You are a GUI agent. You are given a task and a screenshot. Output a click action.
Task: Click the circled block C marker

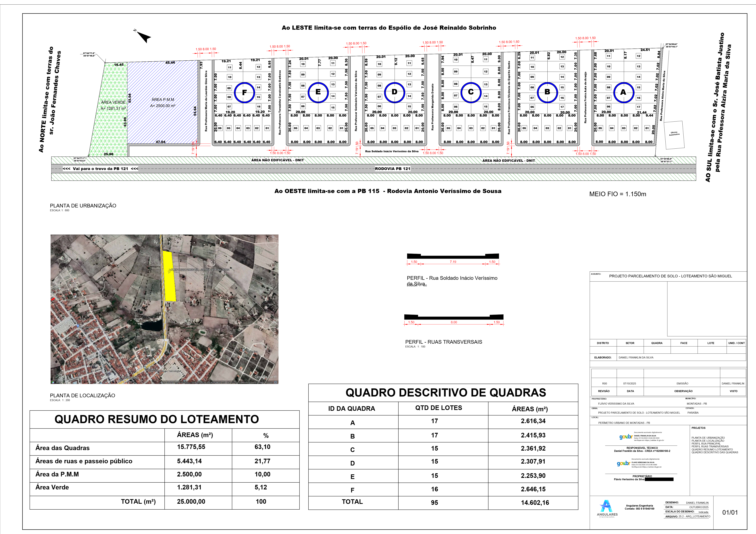tap(471, 92)
